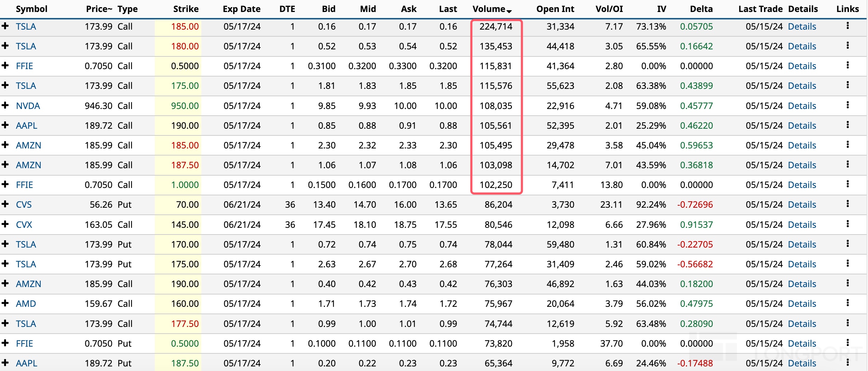Open AAPL symbol link in 190.00 Call row

coord(26,126)
